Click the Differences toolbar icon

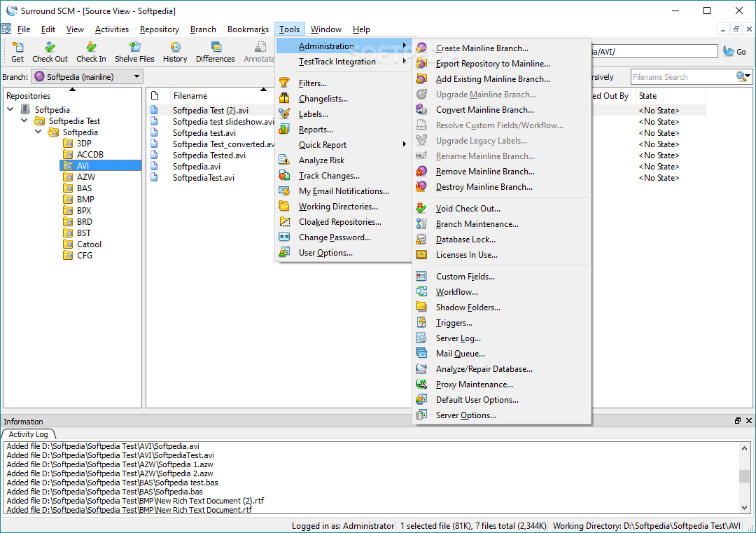coord(216,47)
